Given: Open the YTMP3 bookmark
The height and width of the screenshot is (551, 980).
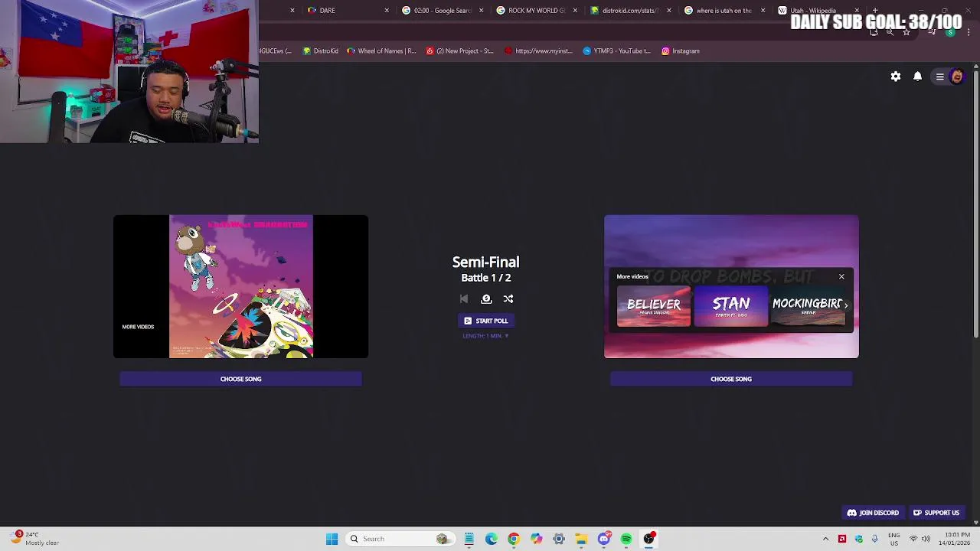Looking at the screenshot, I should (616, 51).
